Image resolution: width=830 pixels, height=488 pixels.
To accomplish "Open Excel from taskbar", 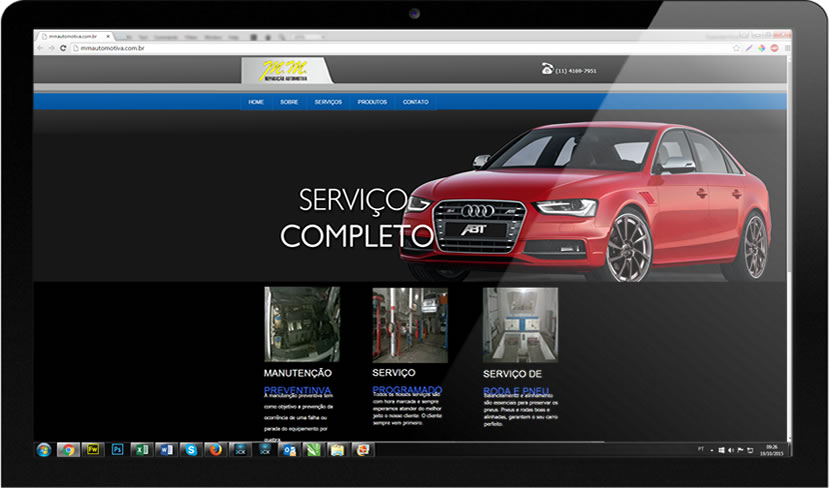I will [x=142, y=450].
